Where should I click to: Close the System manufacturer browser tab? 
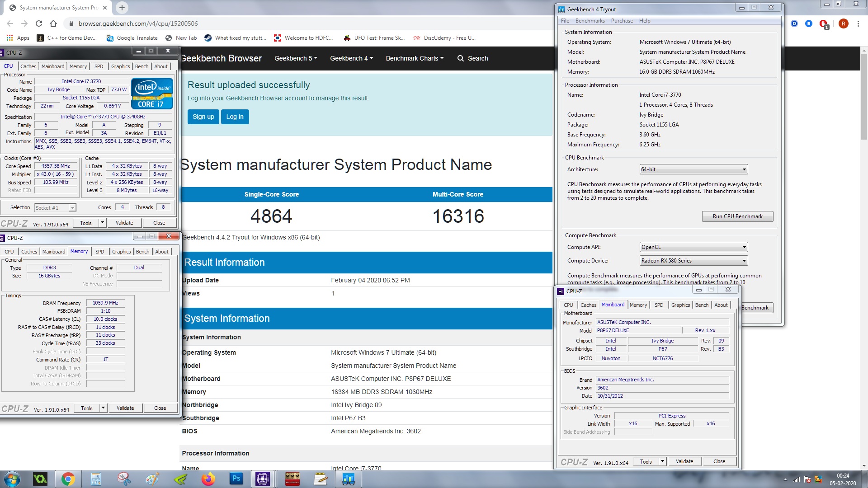pyautogui.click(x=105, y=8)
